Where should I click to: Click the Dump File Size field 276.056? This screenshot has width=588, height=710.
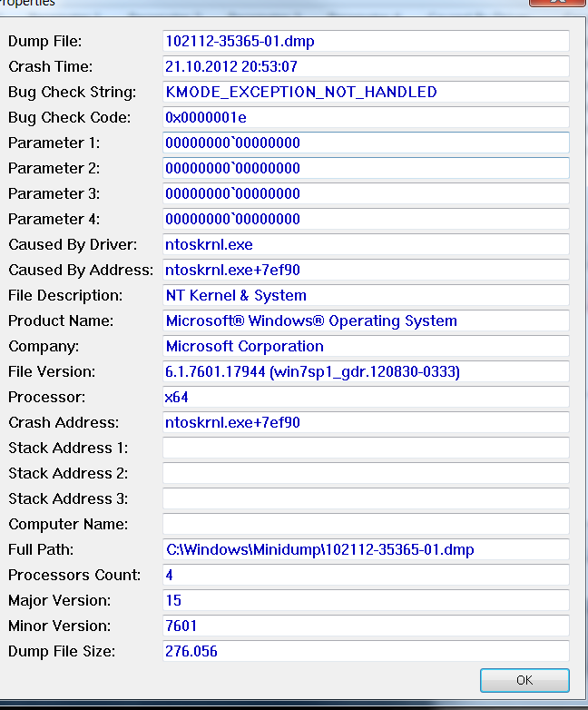pyautogui.click(x=366, y=651)
